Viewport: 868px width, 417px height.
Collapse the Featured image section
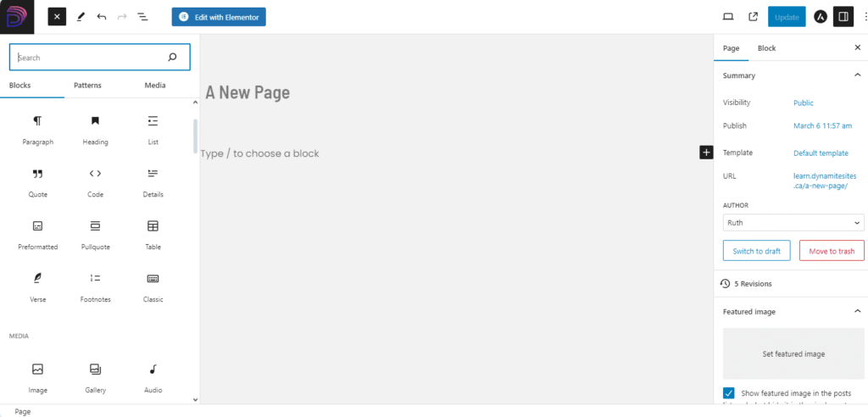tap(857, 312)
